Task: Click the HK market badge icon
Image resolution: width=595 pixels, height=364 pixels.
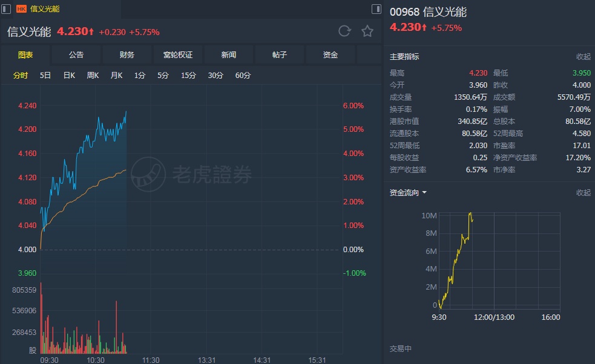Action: (x=22, y=9)
